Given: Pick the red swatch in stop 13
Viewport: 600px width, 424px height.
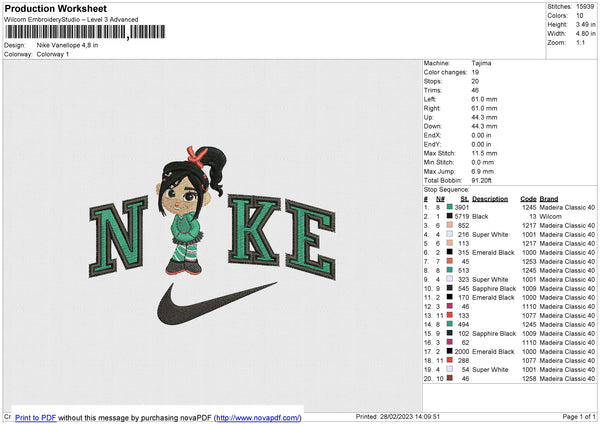Looking at the screenshot, I should click(450, 315).
